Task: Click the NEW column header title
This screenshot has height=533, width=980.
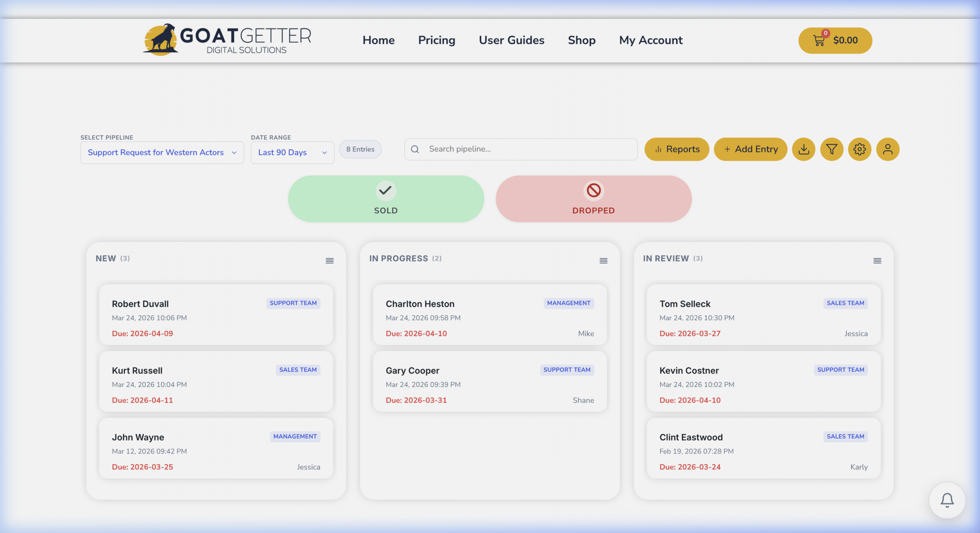Action: [x=106, y=259]
